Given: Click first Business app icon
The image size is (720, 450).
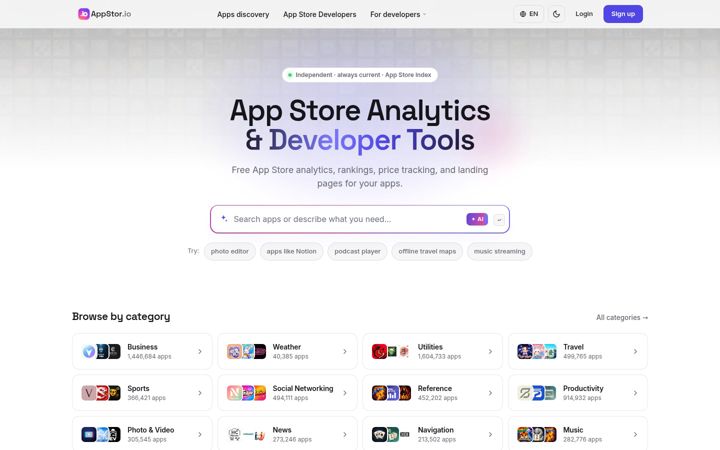Looking at the screenshot, I should tap(89, 351).
